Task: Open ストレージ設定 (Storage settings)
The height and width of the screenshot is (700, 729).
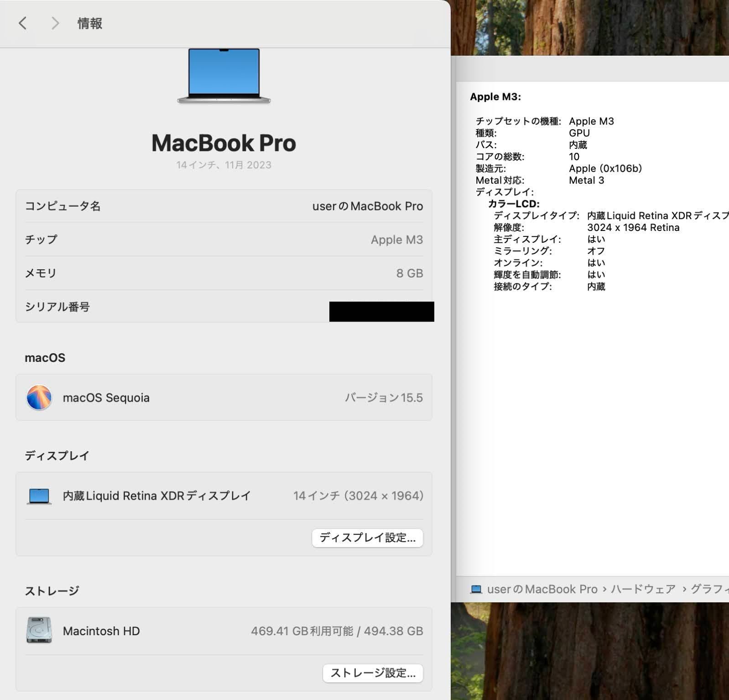Action: [373, 673]
